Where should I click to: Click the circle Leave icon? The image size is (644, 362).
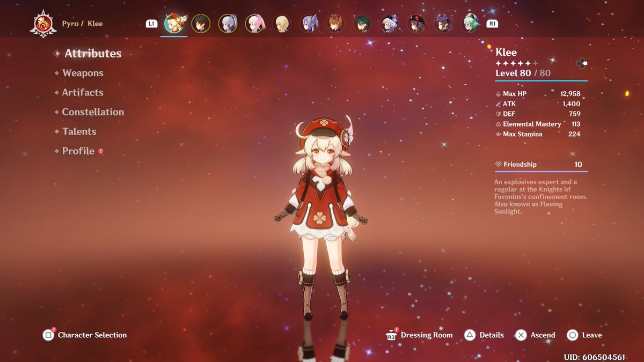coord(573,335)
